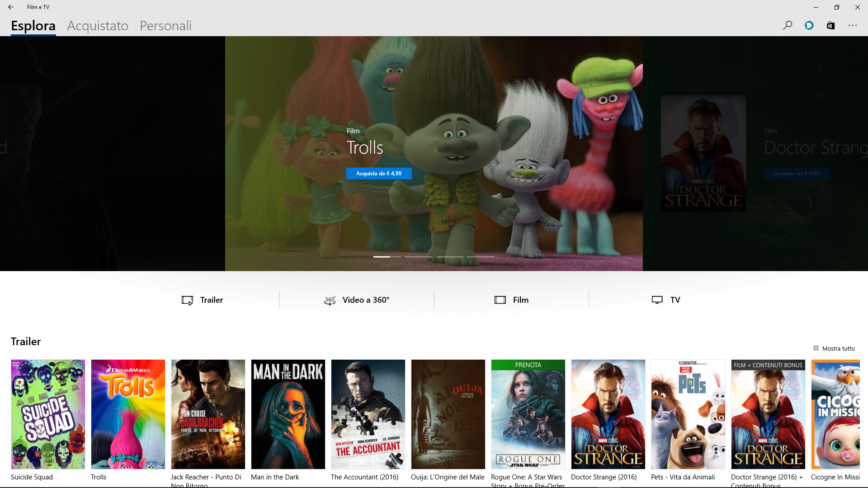868x488 pixels.
Task: Click the dimmed Doctor Strange buy button
Action: [797, 174]
